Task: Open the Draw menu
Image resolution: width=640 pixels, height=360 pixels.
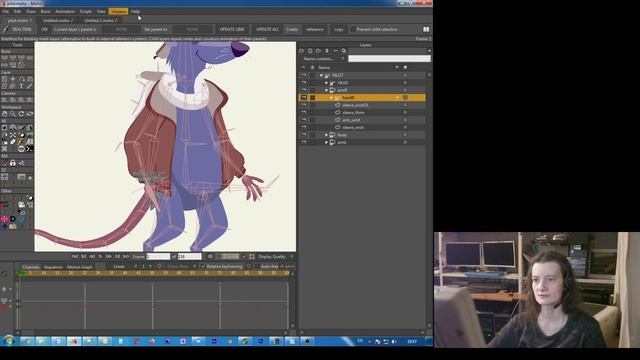Action: tap(31, 11)
